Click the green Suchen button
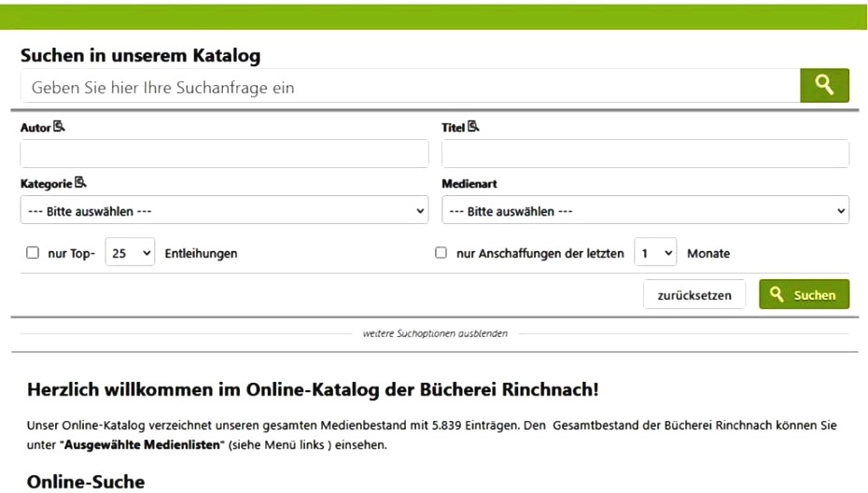The image size is (868, 493). [804, 295]
